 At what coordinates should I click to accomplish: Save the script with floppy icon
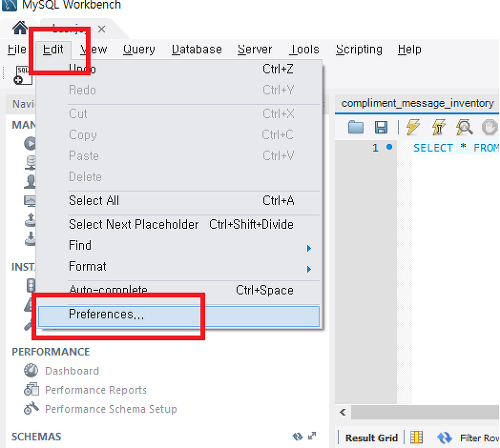[x=381, y=127]
